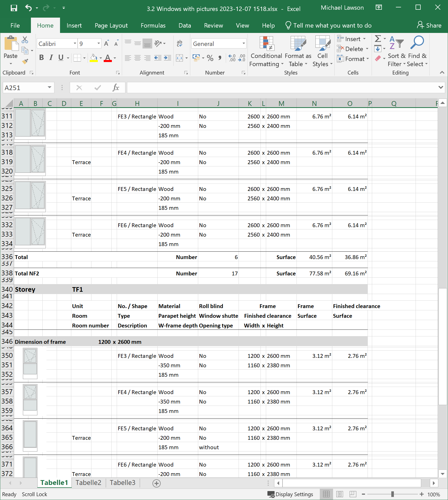Click the Insert Function fx icon
Image resolution: width=448 pixels, height=500 pixels.
[116, 88]
